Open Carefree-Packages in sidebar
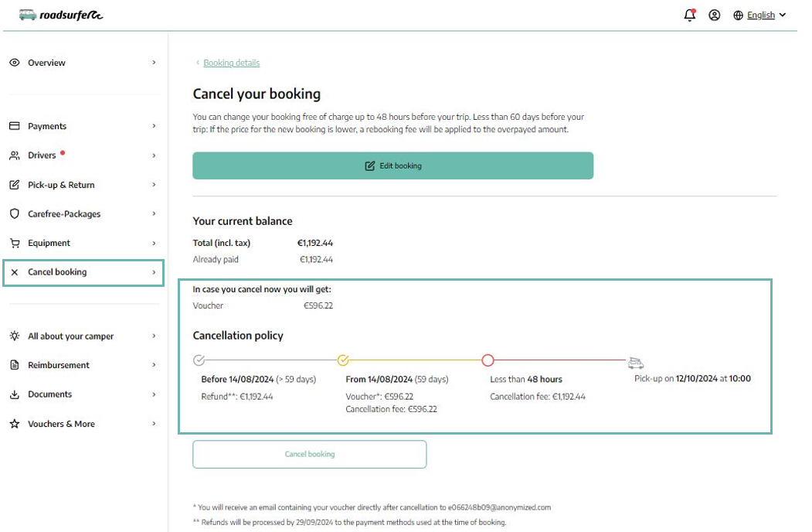The width and height of the screenshot is (812, 532). click(x=83, y=213)
